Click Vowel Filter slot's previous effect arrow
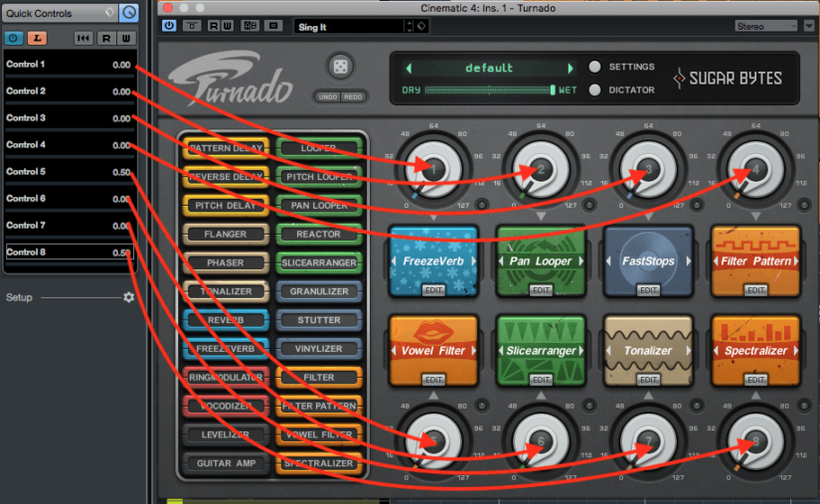Viewport: 820px width, 504px height. click(x=394, y=350)
